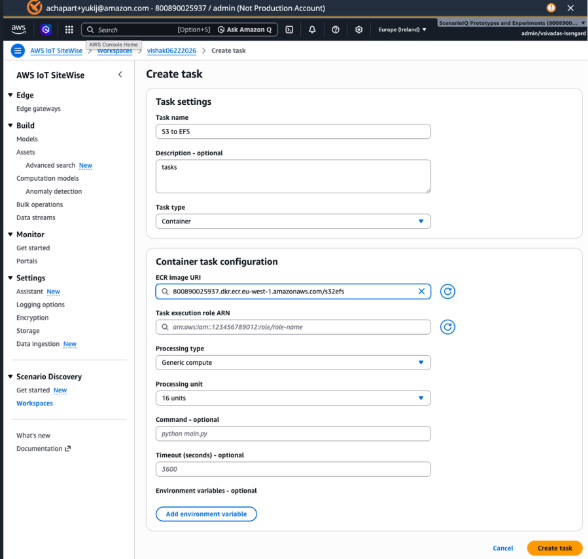The width and height of the screenshot is (588, 559).
Task: Open Data ingestion in sidebar
Action: coord(38,344)
